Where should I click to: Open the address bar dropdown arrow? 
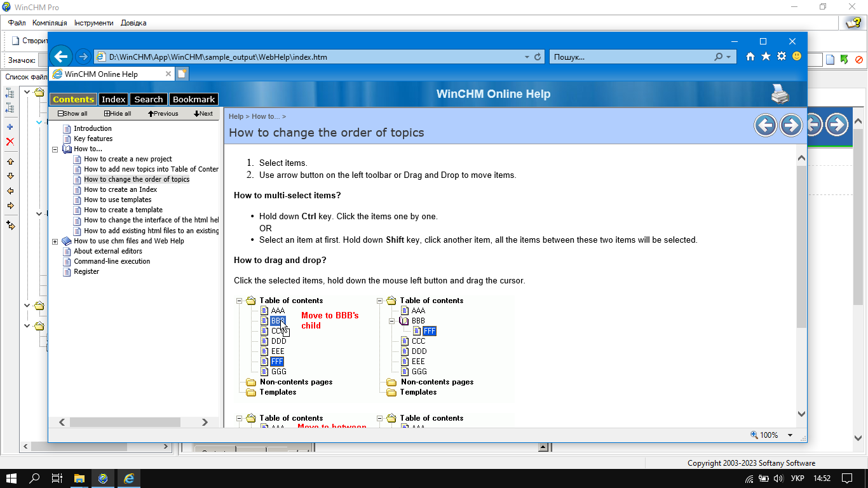tap(527, 57)
